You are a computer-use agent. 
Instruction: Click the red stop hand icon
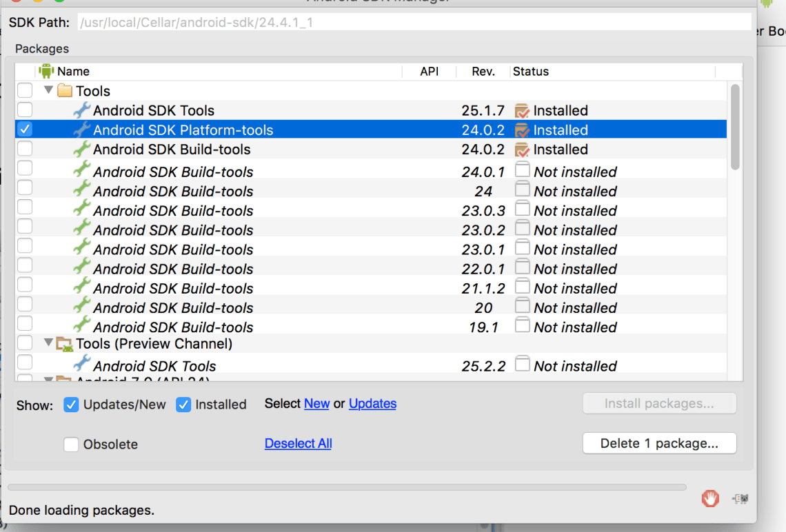(x=710, y=498)
